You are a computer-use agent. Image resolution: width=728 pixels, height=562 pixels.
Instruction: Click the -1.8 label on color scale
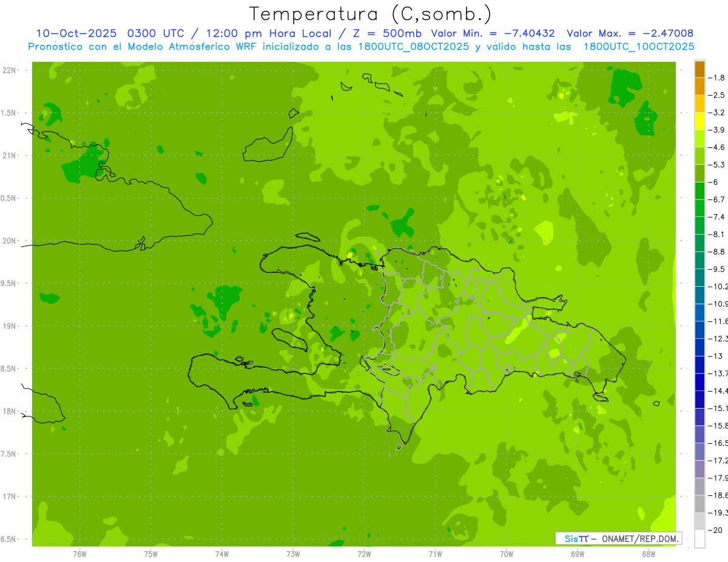click(718, 78)
